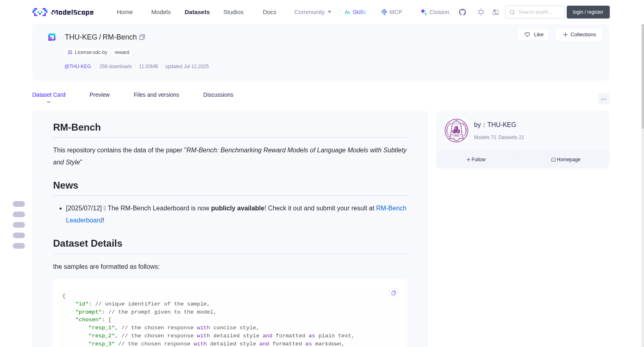Image resolution: width=644 pixels, height=347 pixels.
Task: Click the THU-KEG organization logo
Action: coord(456,131)
